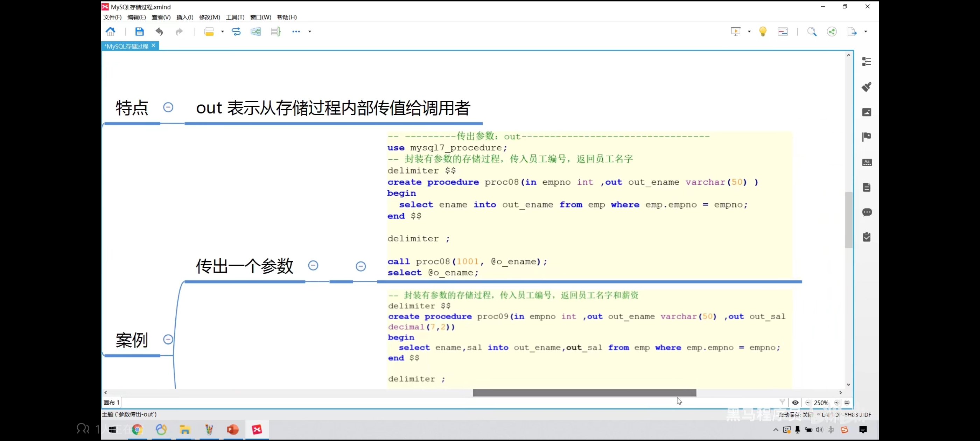
Task: Click the lightbulb brainstorm icon
Action: tap(762, 31)
